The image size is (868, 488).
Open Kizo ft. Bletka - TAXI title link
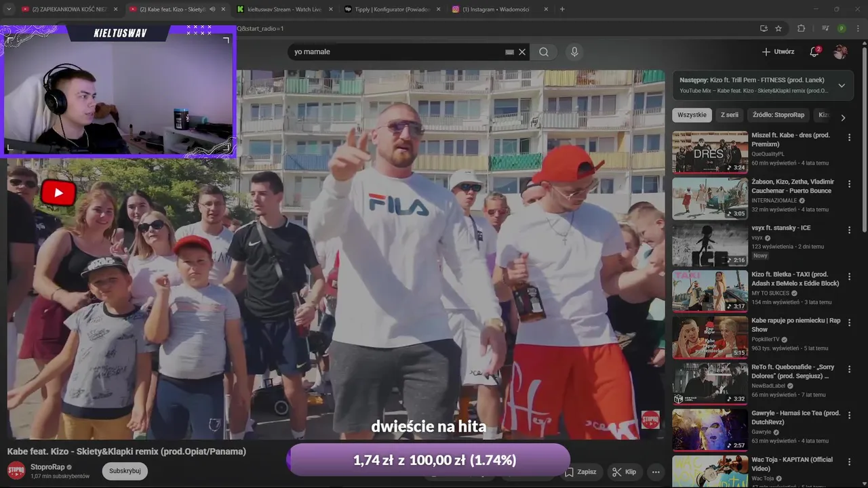[x=795, y=279]
